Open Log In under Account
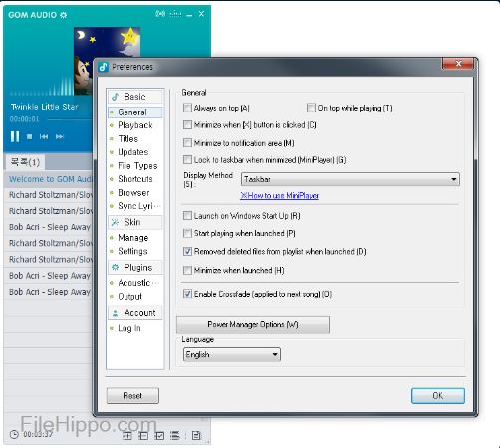The height and width of the screenshot is (448, 500). click(x=129, y=328)
